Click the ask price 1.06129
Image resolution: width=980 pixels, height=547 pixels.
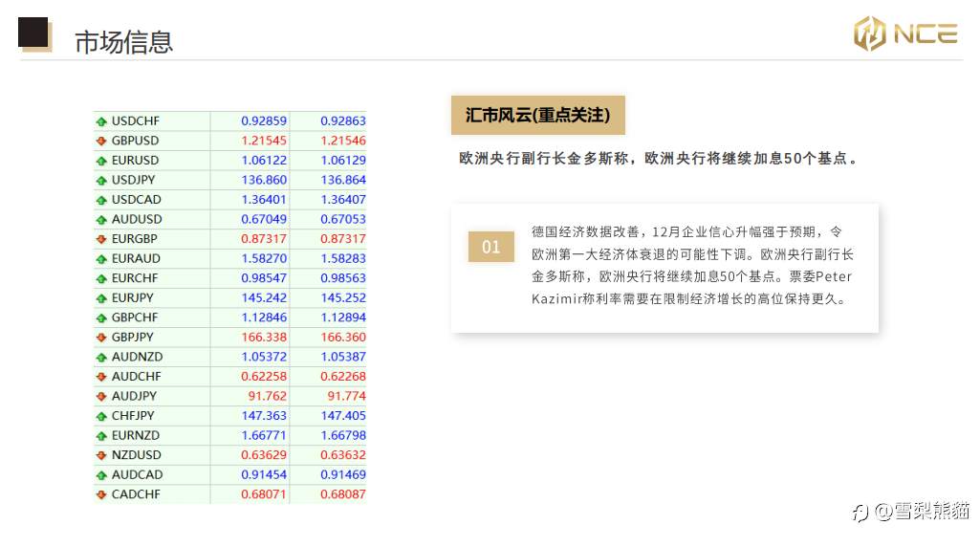coord(343,160)
